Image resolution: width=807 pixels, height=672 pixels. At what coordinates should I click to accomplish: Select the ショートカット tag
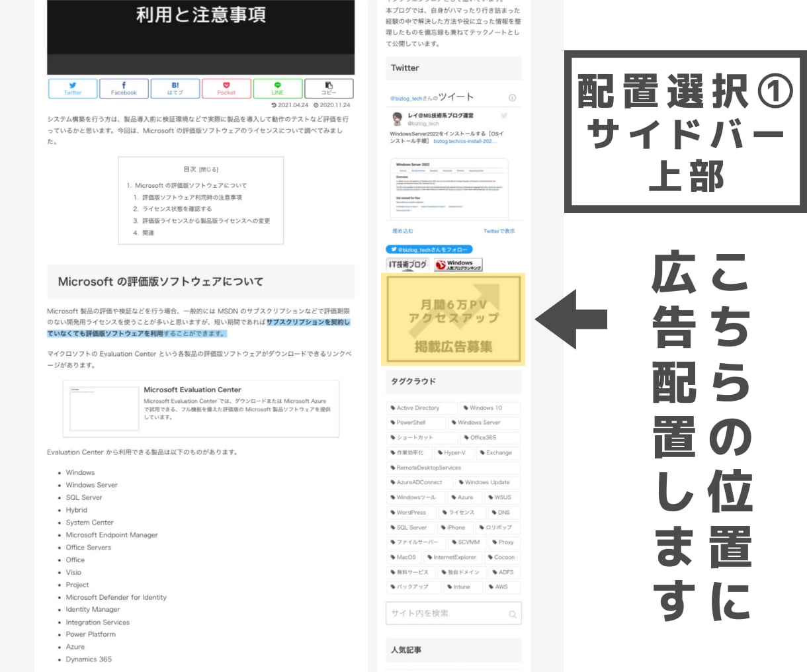[422, 438]
